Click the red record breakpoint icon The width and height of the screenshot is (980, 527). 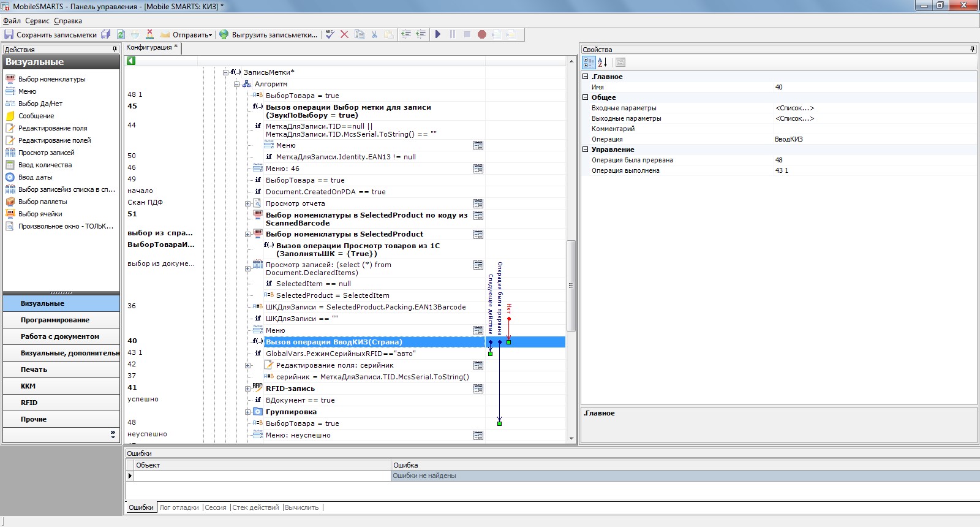[482, 35]
